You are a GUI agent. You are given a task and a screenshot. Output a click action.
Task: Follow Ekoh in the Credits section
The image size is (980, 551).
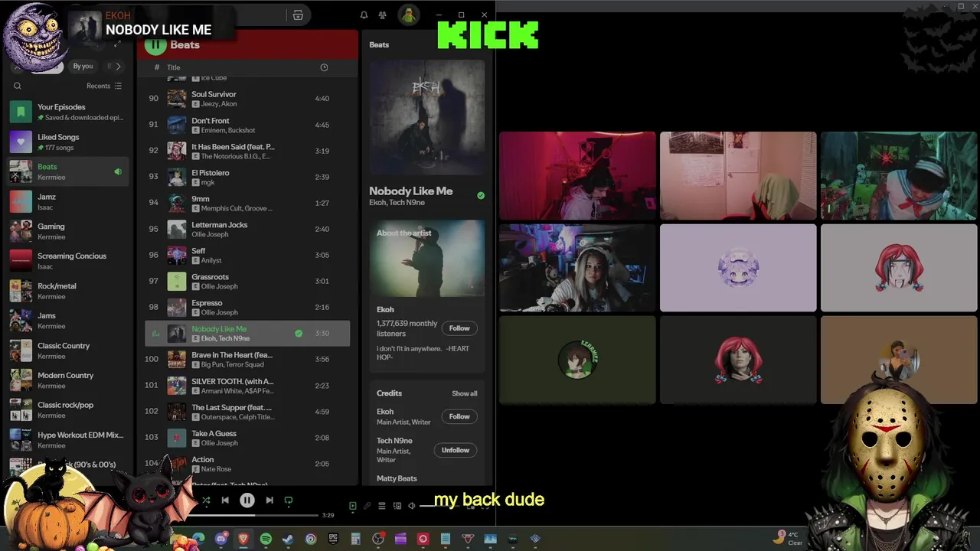pos(459,416)
